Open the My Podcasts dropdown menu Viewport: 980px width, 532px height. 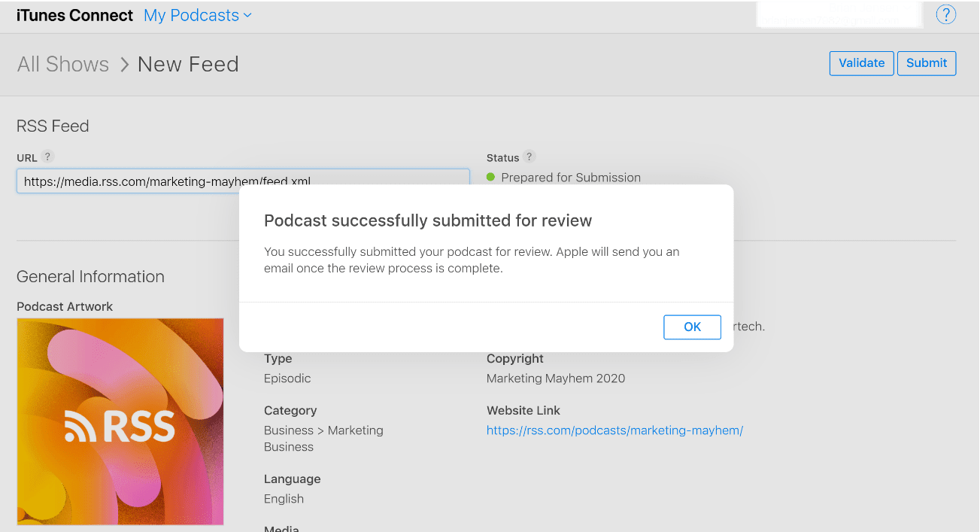pyautogui.click(x=198, y=15)
